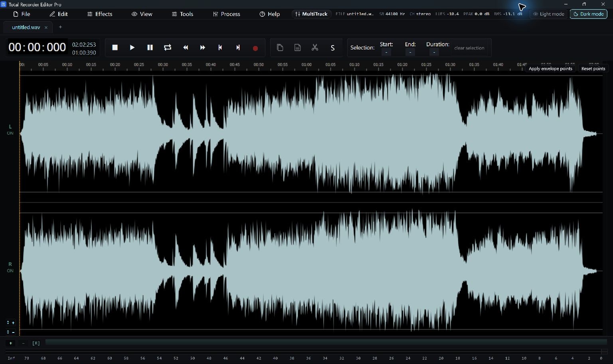Screen dimensions: 613x364
Task: Open the Process menu
Action: pos(227,14)
